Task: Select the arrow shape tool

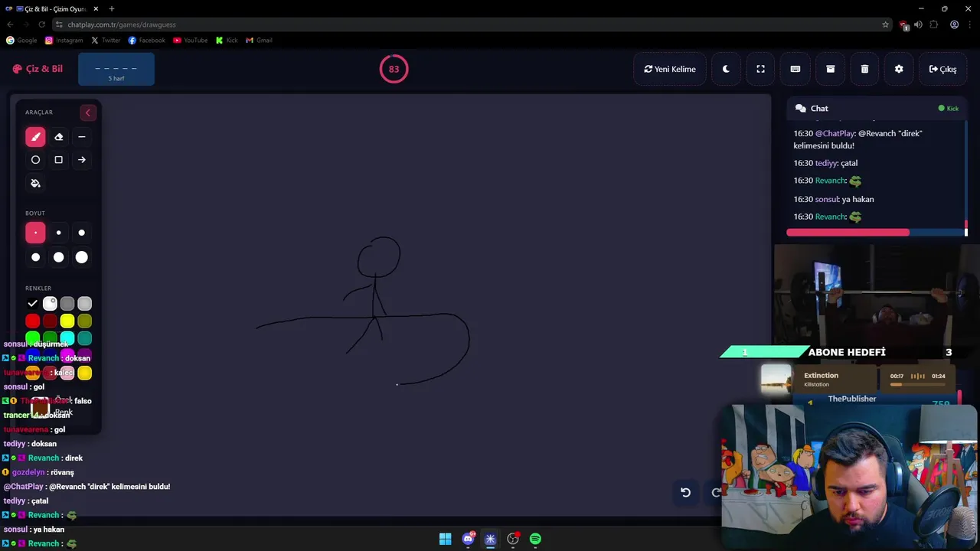Action: [x=81, y=160]
